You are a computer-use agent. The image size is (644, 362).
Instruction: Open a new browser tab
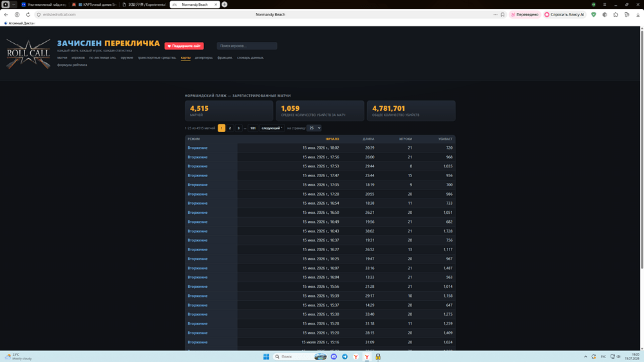coord(224,5)
